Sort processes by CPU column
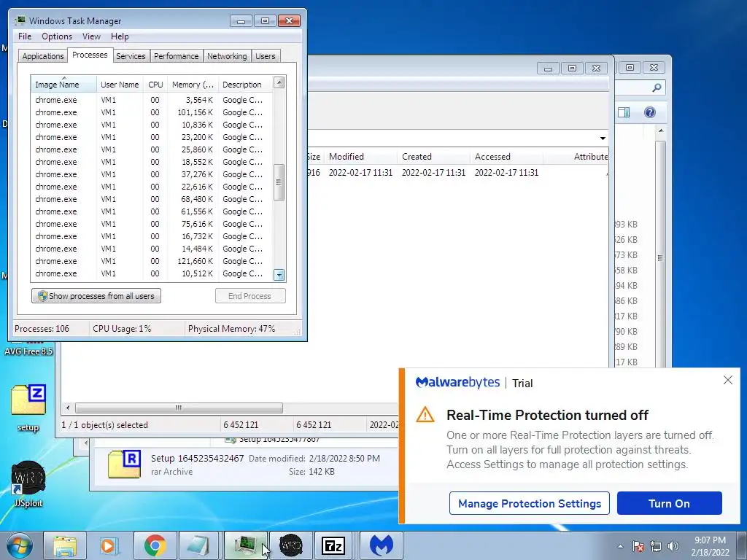The image size is (747, 560). [x=155, y=85]
